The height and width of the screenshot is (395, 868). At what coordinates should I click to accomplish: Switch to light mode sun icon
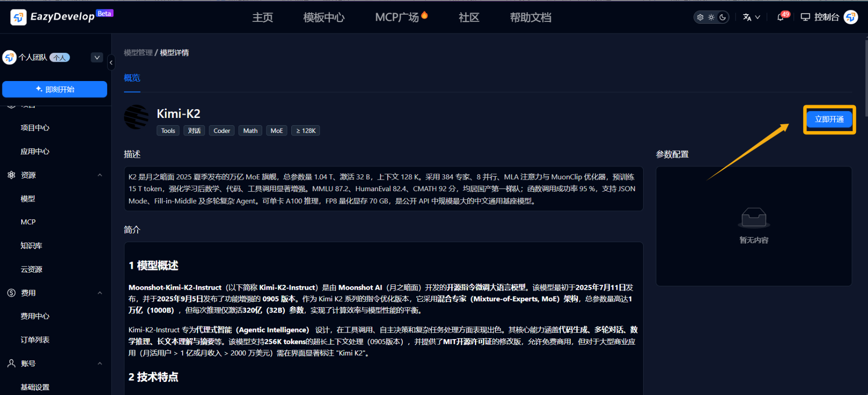click(711, 17)
